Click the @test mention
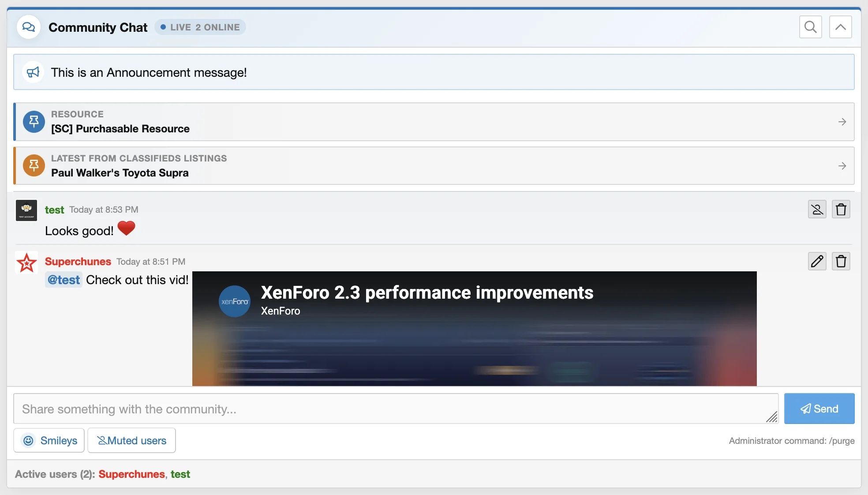 point(64,280)
